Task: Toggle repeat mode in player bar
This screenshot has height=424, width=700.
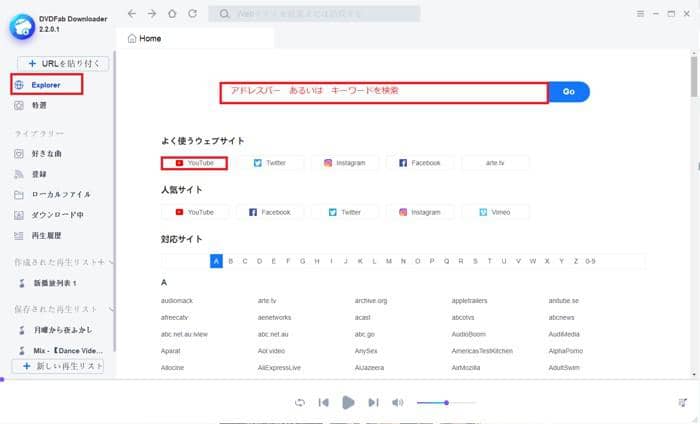Action: tap(300, 403)
